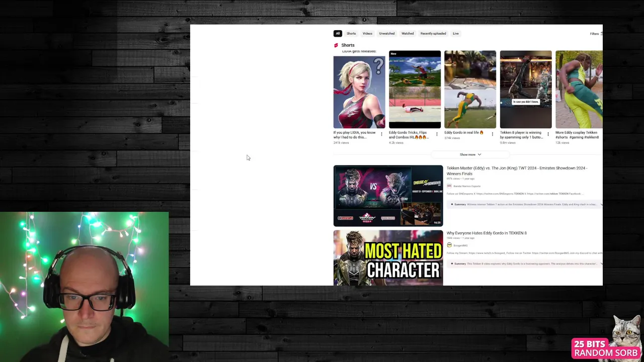Select the All filter chip
The image size is (644, 362).
coord(338,34)
